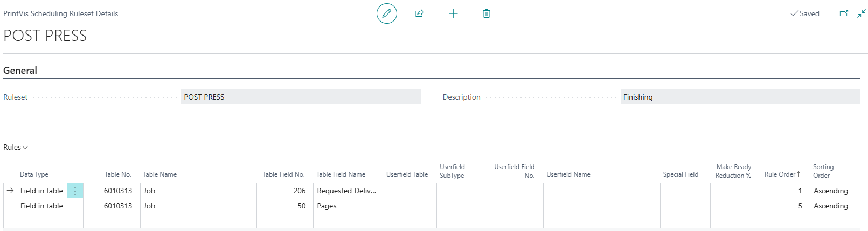Sort by Rule Order column header
This screenshot has height=231, width=868.
click(x=782, y=174)
